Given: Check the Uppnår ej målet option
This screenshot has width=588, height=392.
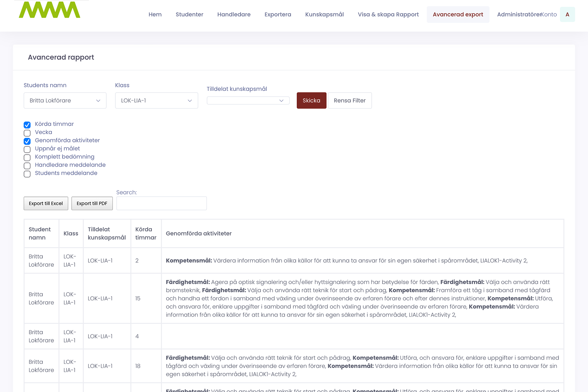Looking at the screenshot, I should pos(27,149).
